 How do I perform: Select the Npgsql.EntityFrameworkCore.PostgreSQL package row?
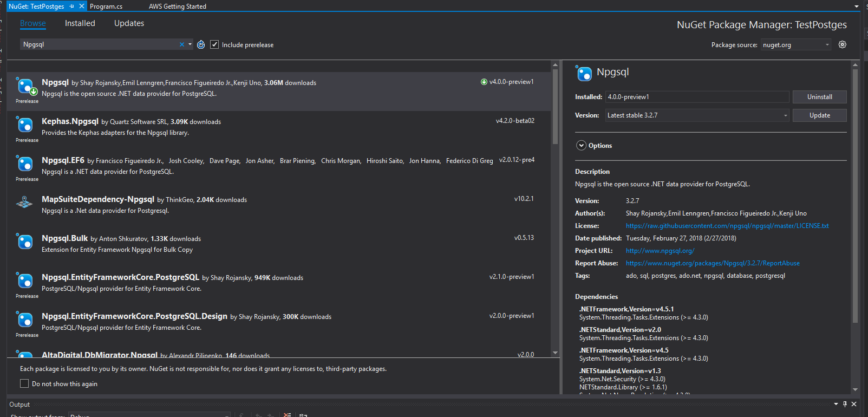pyautogui.click(x=279, y=286)
